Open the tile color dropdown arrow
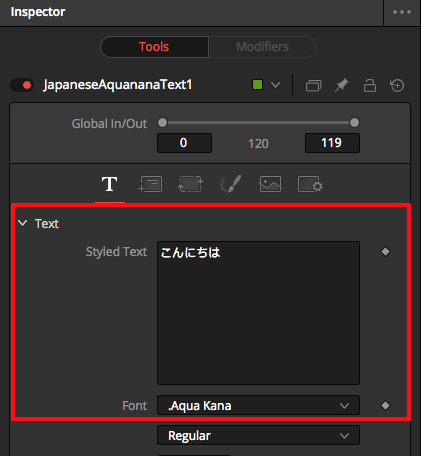Image resolution: width=421 pixels, height=456 pixels. tap(275, 85)
